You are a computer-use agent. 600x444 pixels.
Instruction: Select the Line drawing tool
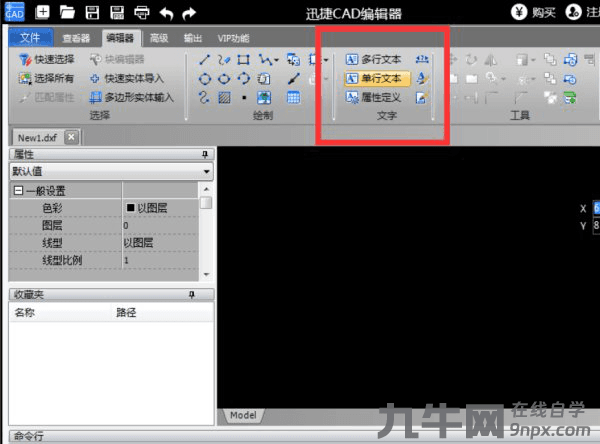click(x=205, y=60)
